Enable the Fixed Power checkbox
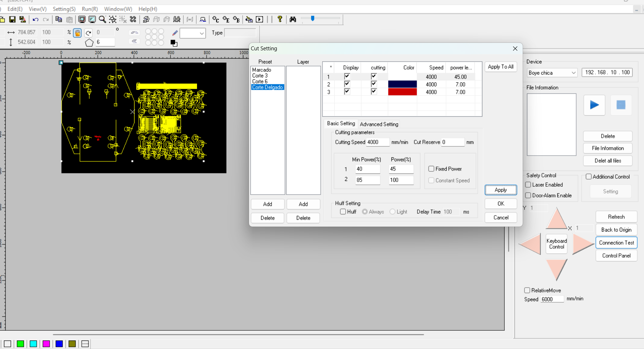This screenshot has width=644, height=349. (x=431, y=169)
